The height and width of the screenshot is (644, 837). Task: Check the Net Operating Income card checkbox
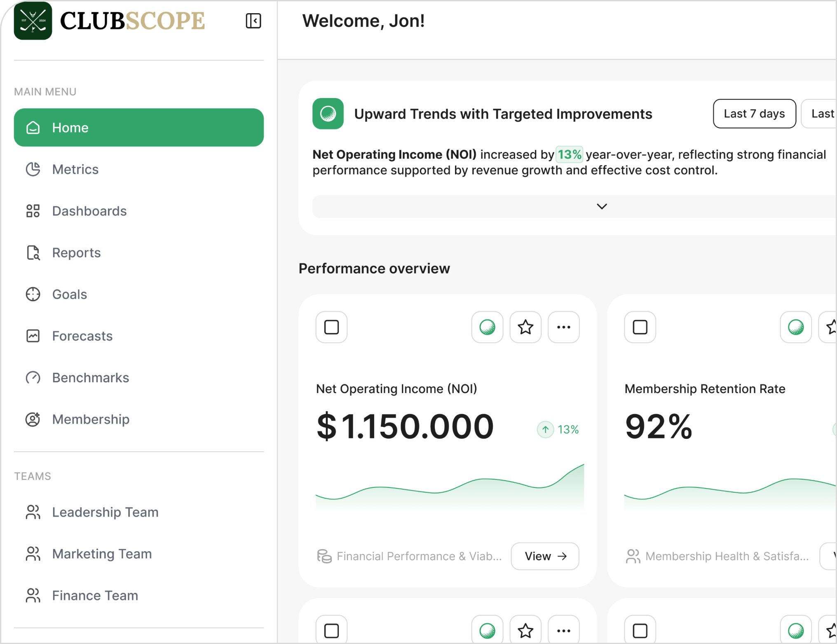point(331,327)
